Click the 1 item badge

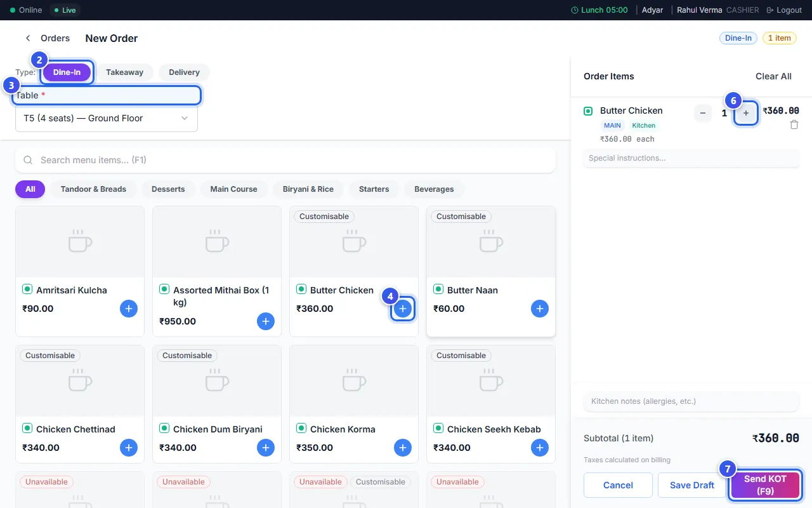pos(780,38)
